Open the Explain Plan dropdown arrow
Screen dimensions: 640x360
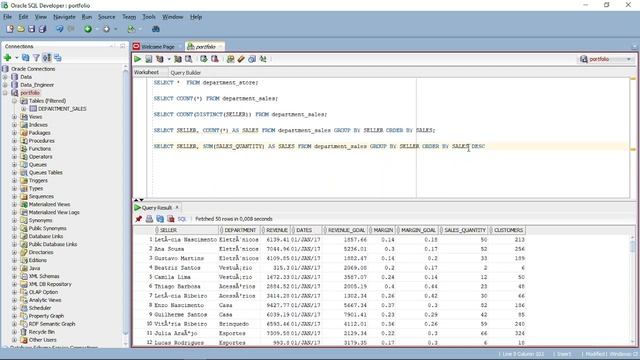(x=169, y=59)
